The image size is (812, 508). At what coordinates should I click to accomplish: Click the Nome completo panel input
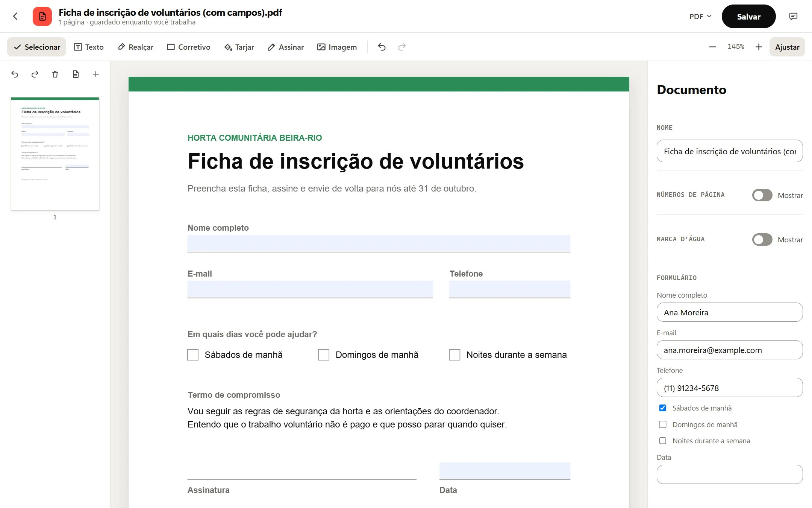(730, 312)
